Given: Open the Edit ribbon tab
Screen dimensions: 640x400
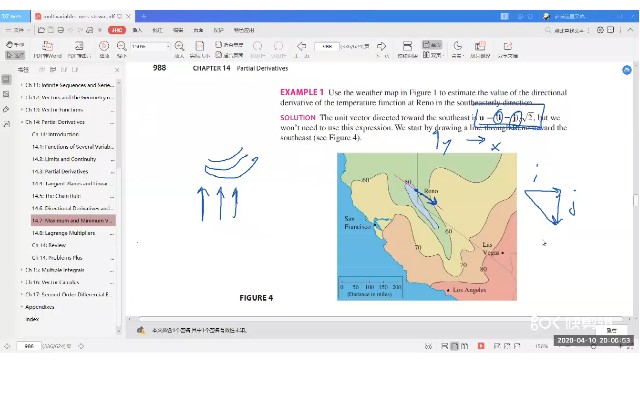Looking at the screenshot, I should pyautogui.click(x=178, y=30).
